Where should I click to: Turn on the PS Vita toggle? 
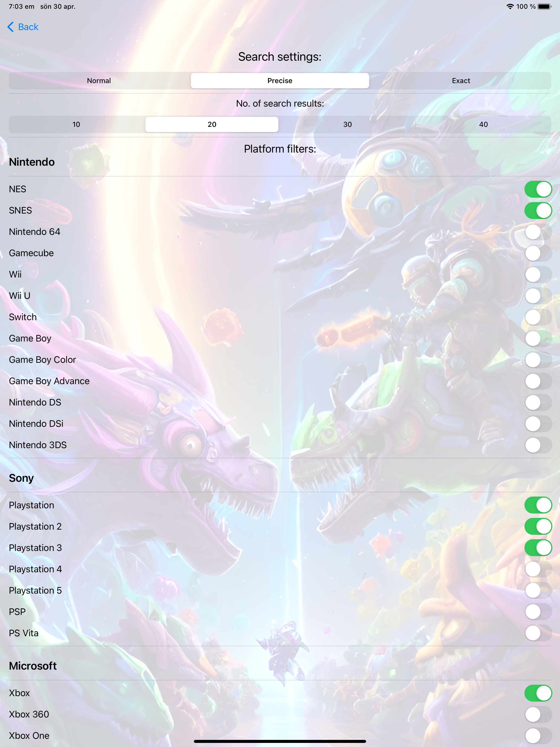[x=538, y=633]
